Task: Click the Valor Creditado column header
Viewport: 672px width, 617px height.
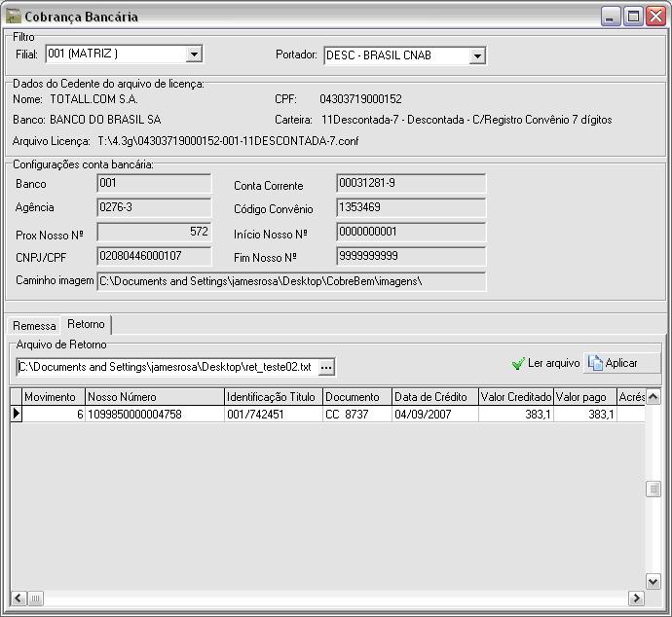Action: [516, 397]
